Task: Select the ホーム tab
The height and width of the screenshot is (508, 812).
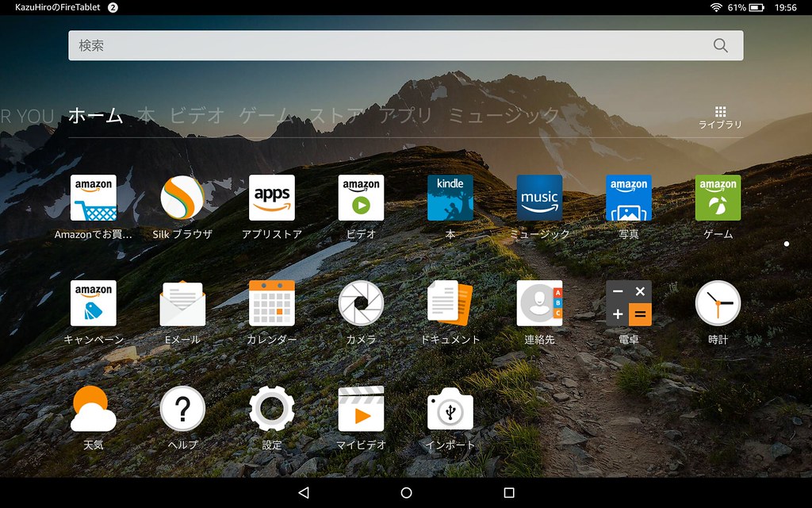Action: (x=95, y=115)
